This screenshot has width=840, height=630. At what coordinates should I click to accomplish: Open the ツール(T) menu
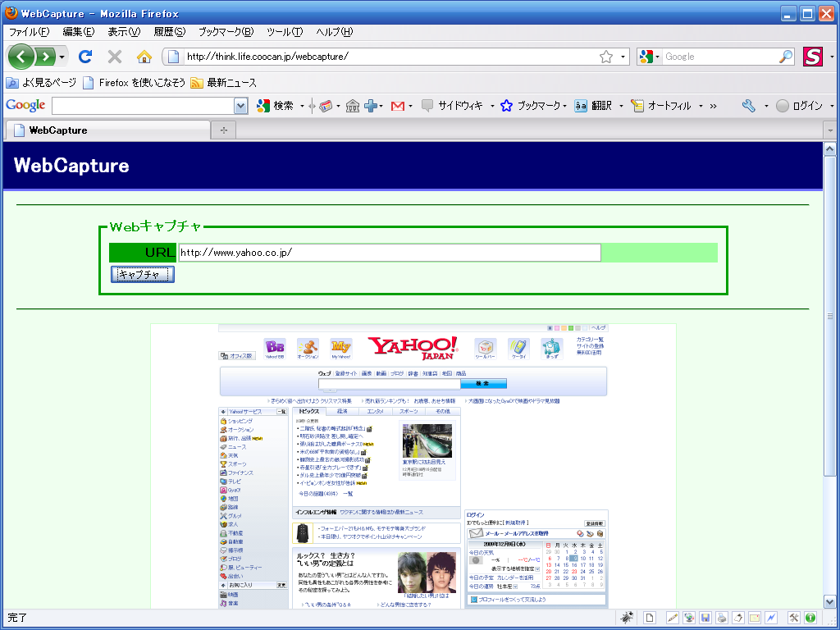tap(285, 32)
